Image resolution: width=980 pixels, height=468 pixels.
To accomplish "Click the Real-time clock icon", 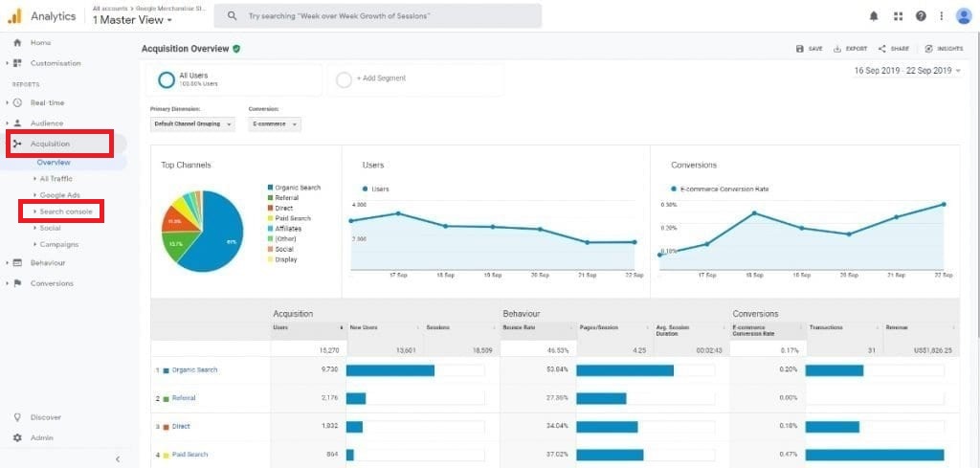I will click(17, 102).
